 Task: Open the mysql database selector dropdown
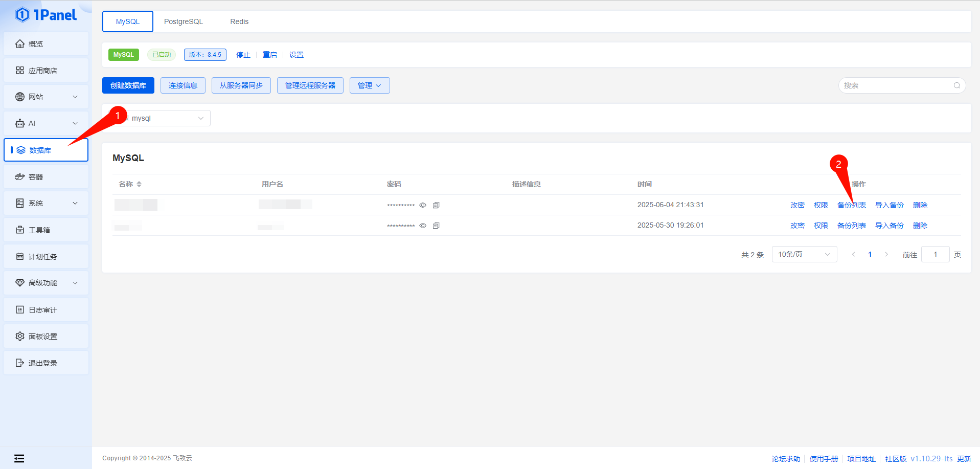pyautogui.click(x=166, y=118)
